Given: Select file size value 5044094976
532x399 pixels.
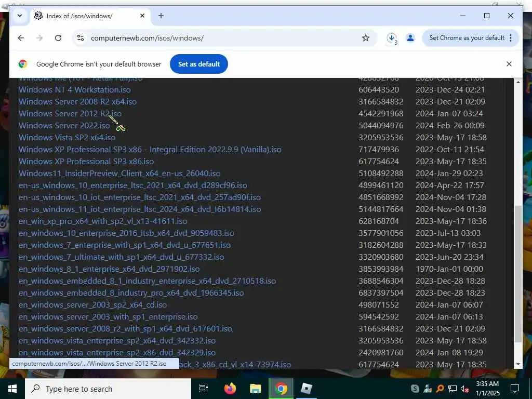Looking at the screenshot, I should (x=381, y=125).
